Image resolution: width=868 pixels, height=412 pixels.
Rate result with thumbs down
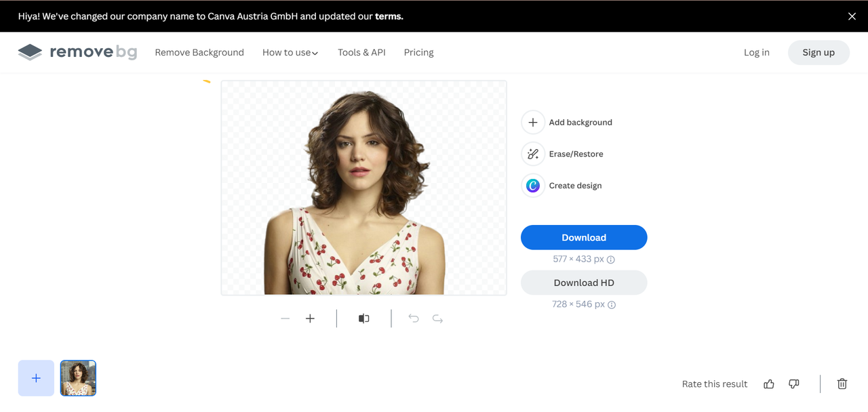tap(794, 384)
